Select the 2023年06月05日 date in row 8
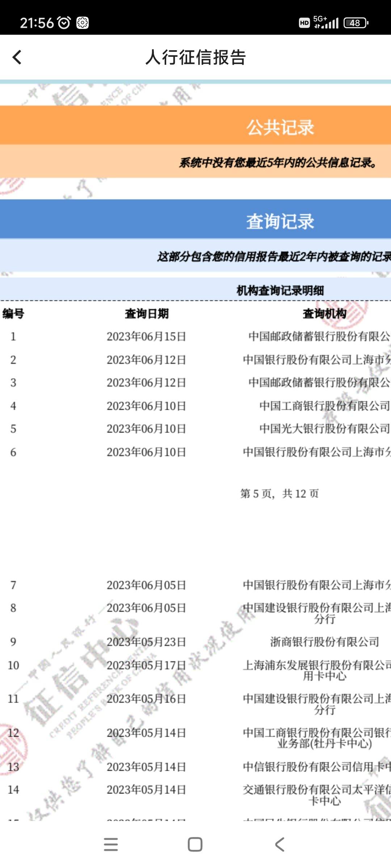The height and width of the screenshot is (868, 391). click(146, 608)
